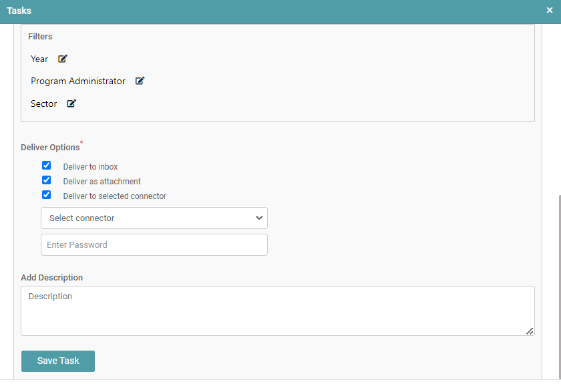Viewport: 561px width, 392px height.
Task: Grab the Description box resize handle
Action: point(530,331)
